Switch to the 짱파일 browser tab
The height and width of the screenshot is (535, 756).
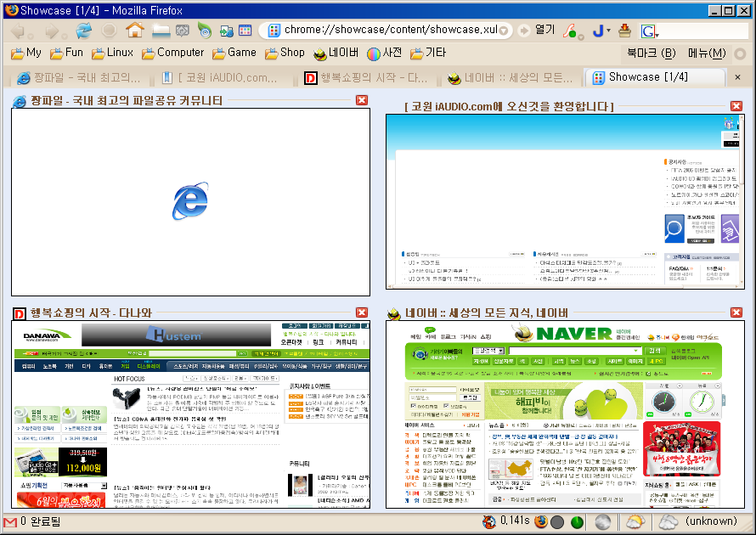coord(79,77)
